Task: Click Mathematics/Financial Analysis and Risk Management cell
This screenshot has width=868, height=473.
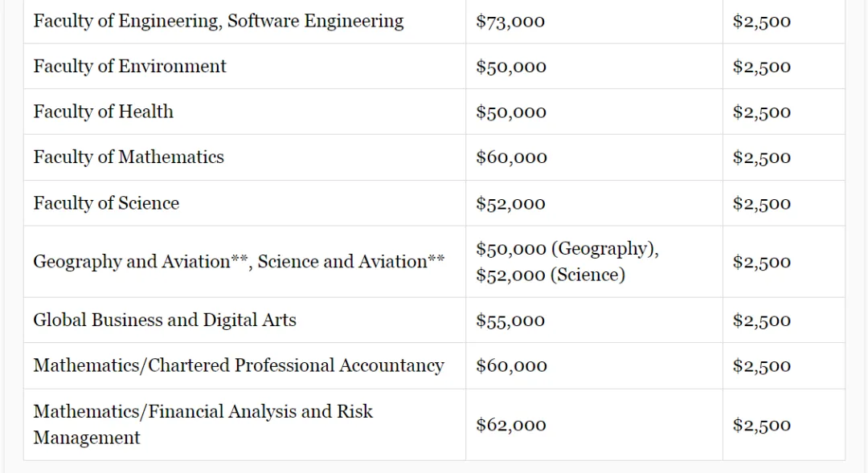Action: (244, 425)
